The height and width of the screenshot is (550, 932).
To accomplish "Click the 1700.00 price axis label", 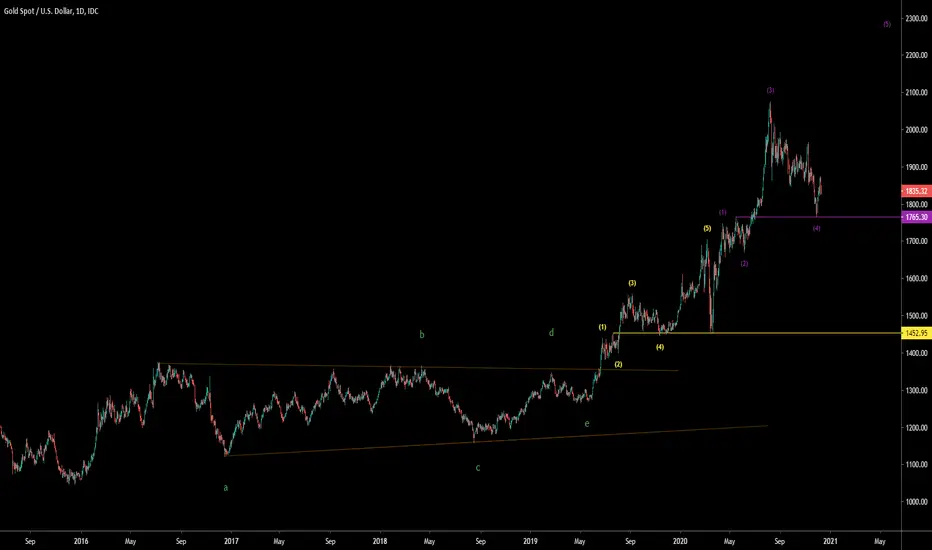I will pos(917,241).
